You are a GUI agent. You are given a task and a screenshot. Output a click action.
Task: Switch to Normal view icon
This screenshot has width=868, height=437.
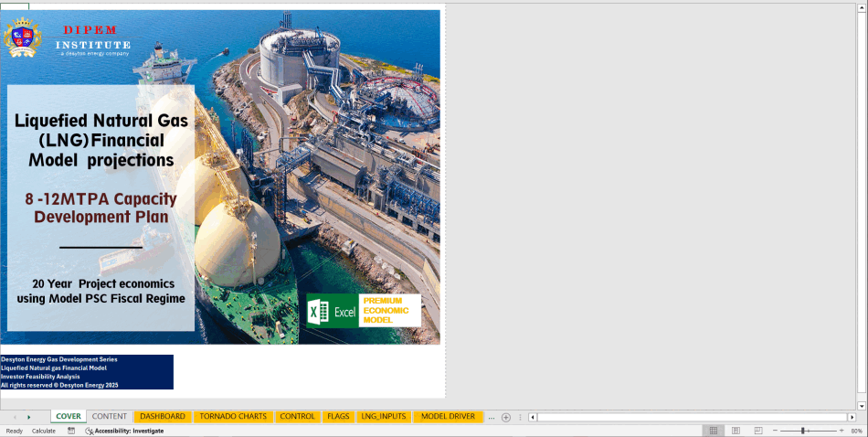[x=713, y=431]
